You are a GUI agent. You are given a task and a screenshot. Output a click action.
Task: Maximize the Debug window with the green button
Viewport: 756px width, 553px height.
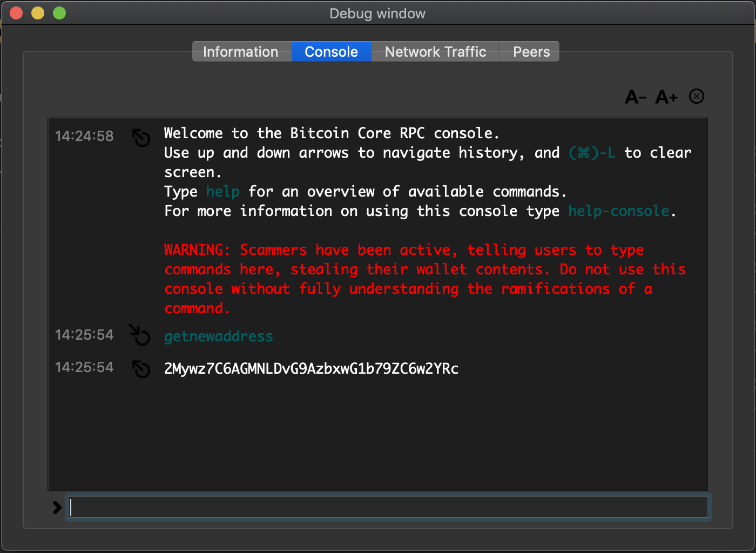pyautogui.click(x=59, y=13)
